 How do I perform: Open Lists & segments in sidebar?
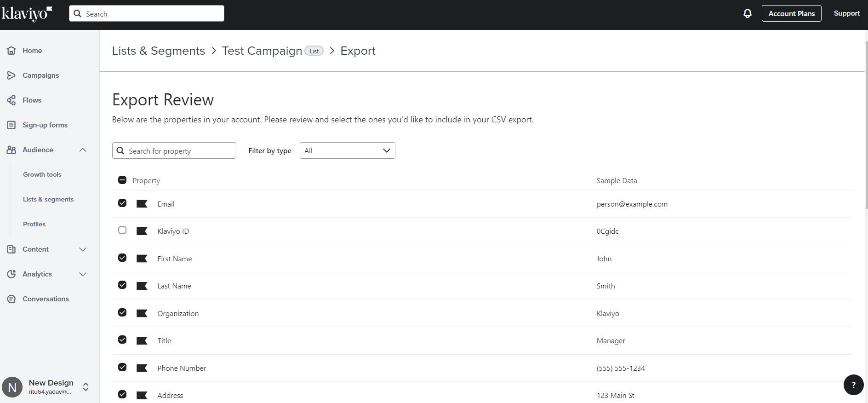click(48, 199)
